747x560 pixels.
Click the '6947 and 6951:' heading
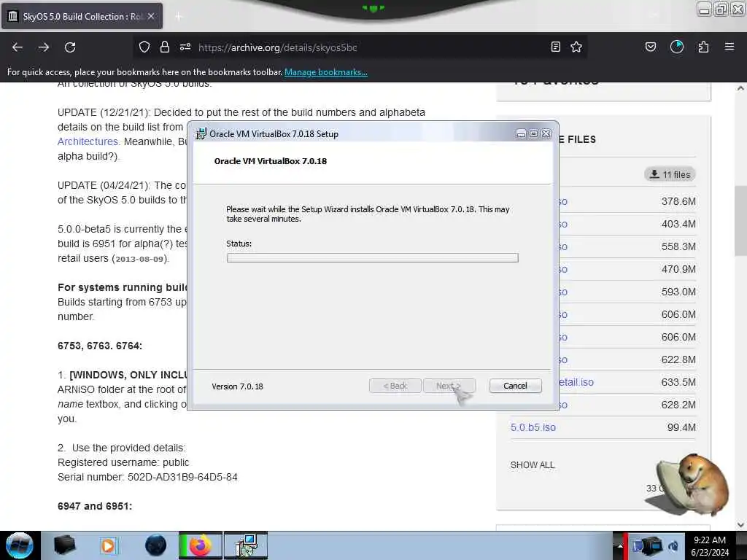click(95, 506)
